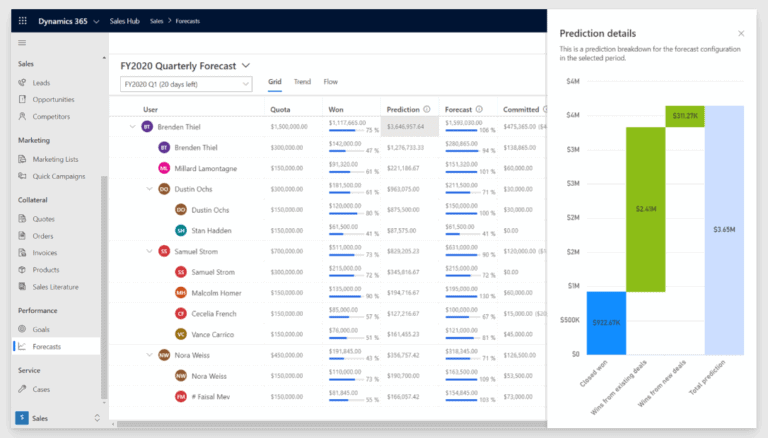The height and width of the screenshot is (438, 768).
Task: Click the blue Closed won bar
Action: [x=606, y=323]
